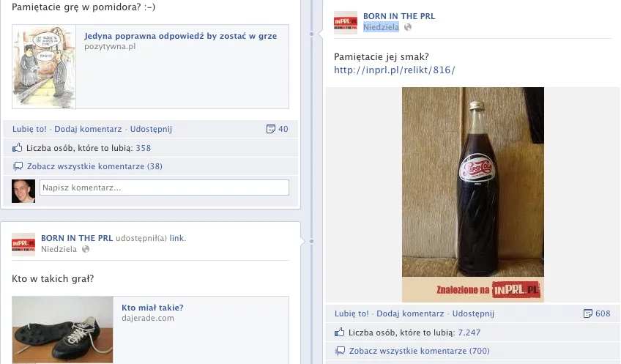
Task: Open 'Zobacz wszystkie komentarze (700)'
Action: 420,351
